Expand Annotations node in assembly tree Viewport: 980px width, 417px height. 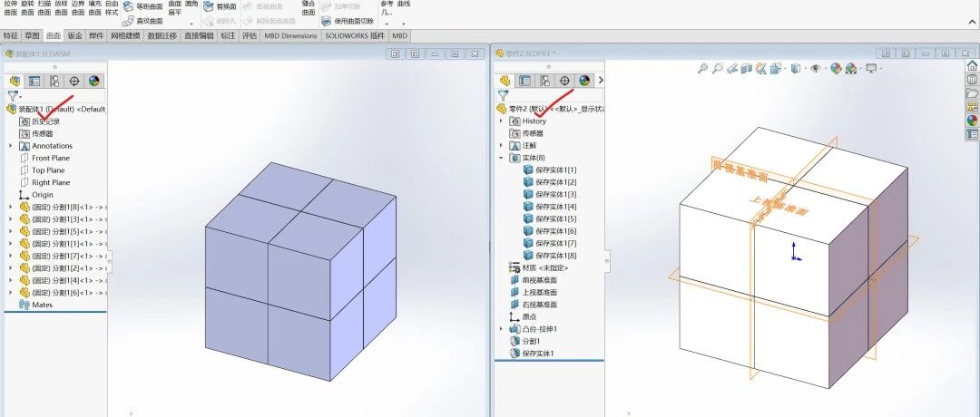pos(10,145)
